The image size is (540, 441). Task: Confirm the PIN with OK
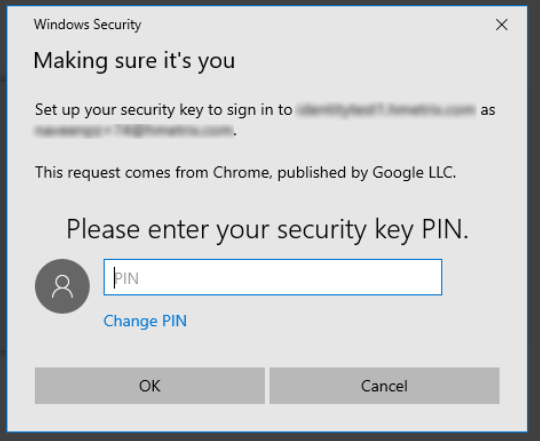point(150,386)
